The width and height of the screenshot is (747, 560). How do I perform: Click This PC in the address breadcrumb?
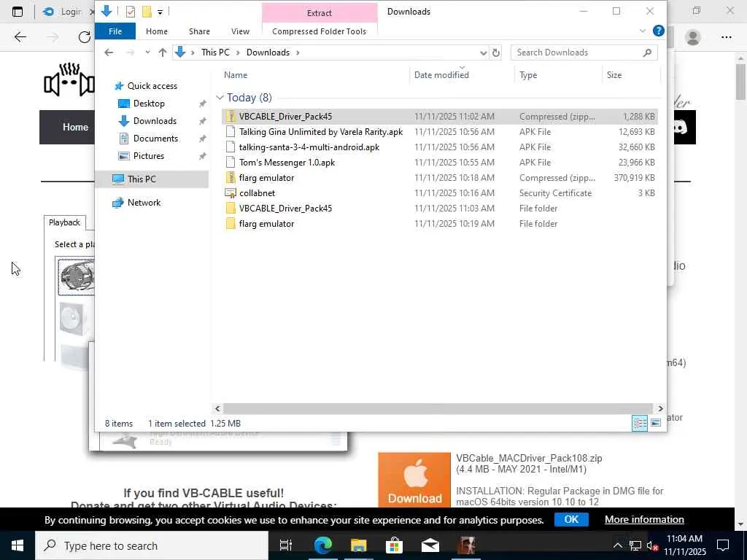click(x=215, y=52)
